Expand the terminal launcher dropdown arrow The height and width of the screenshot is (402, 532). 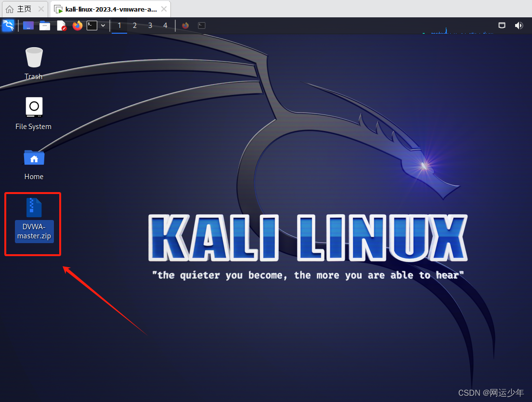point(103,26)
